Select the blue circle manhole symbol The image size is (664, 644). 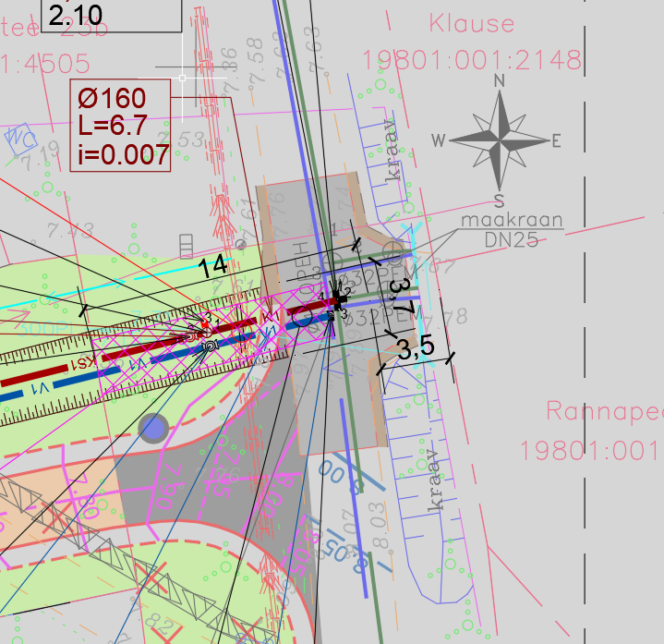pos(152,428)
